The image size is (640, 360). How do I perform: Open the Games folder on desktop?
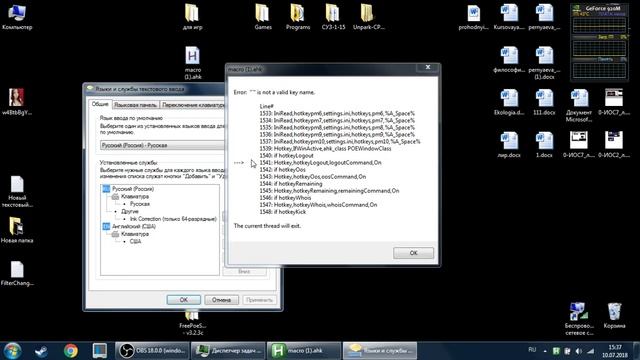pos(263,17)
